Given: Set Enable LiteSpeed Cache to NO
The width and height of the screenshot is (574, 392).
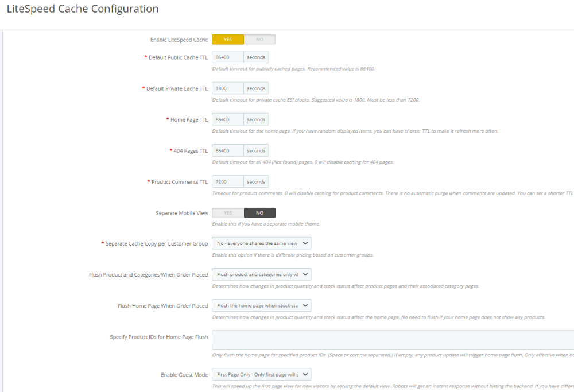Looking at the screenshot, I should pyautogui.click(x=259, y=40).
